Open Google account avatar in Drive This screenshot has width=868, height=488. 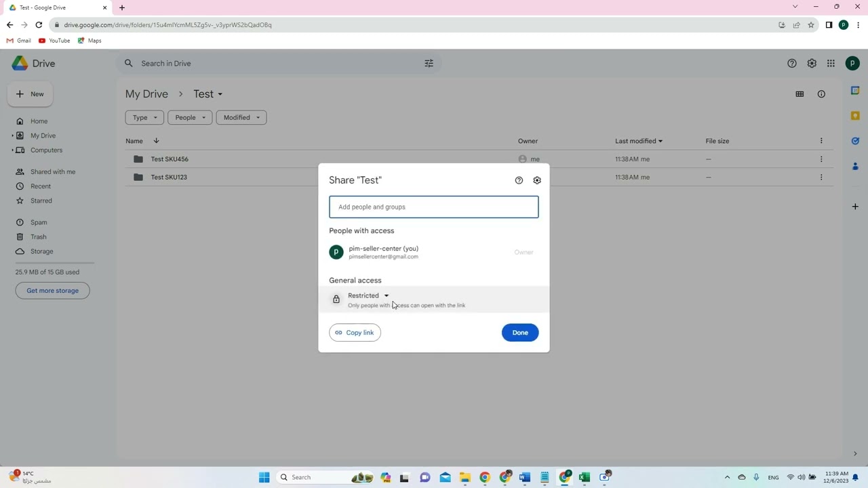click(x=852, y=64)
